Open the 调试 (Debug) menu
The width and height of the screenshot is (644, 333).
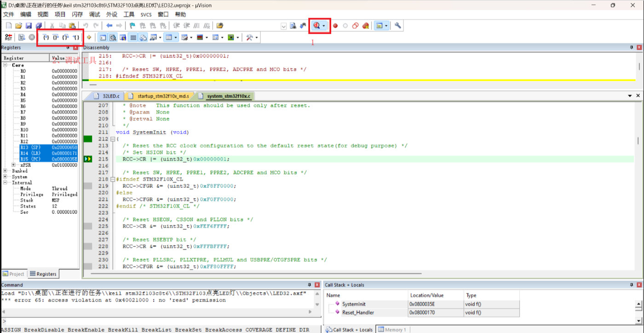[94, 14]
